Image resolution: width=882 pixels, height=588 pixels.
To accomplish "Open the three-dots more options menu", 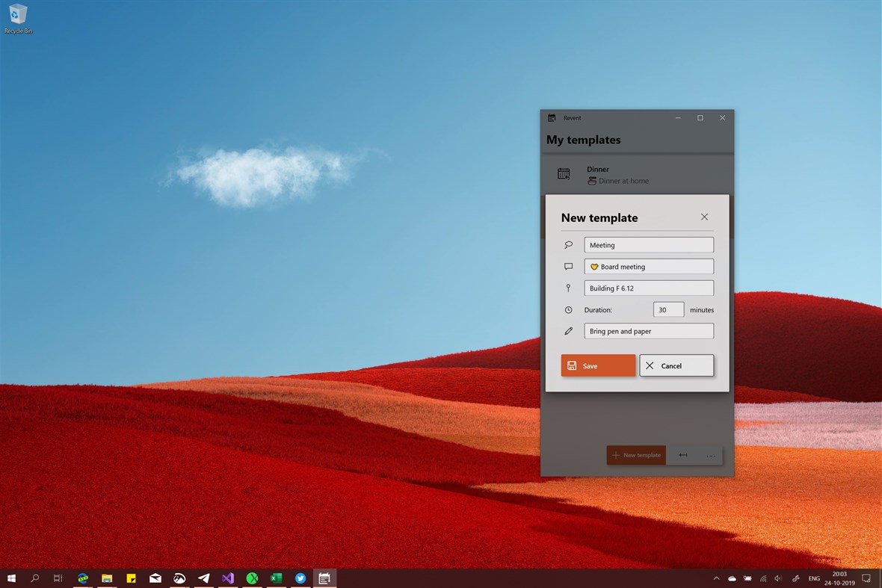I will tap(711, 455).
